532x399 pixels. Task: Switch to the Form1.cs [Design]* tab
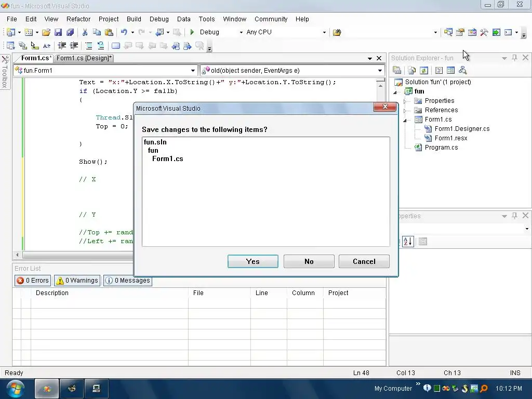pyautogui.click(x=84, y=58)
